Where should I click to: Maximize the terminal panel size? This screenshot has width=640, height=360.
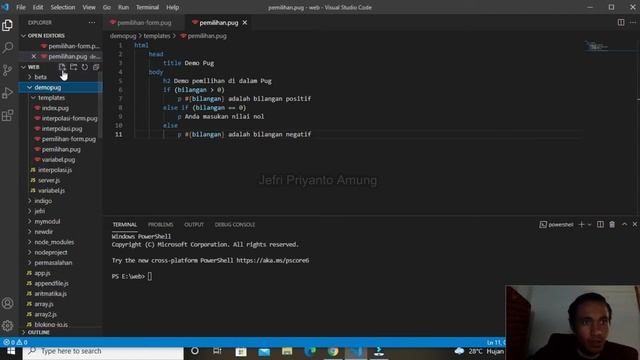point(624,224)
